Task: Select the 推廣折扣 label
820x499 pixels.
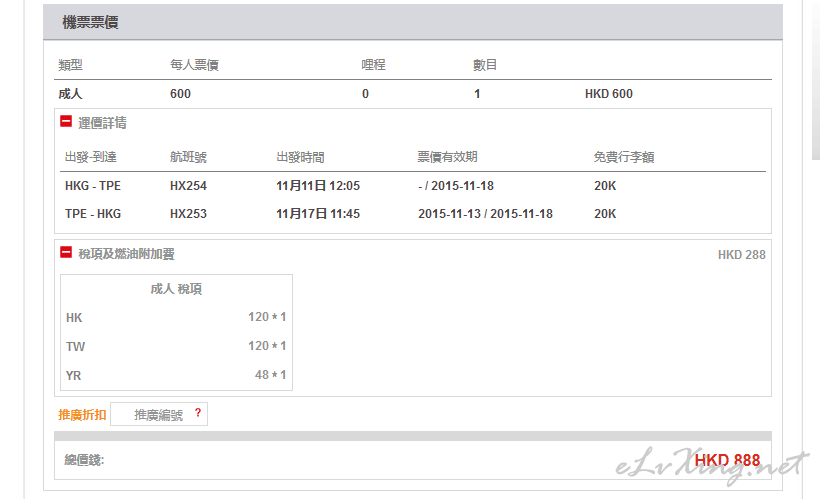Action: tap(82, 415)
